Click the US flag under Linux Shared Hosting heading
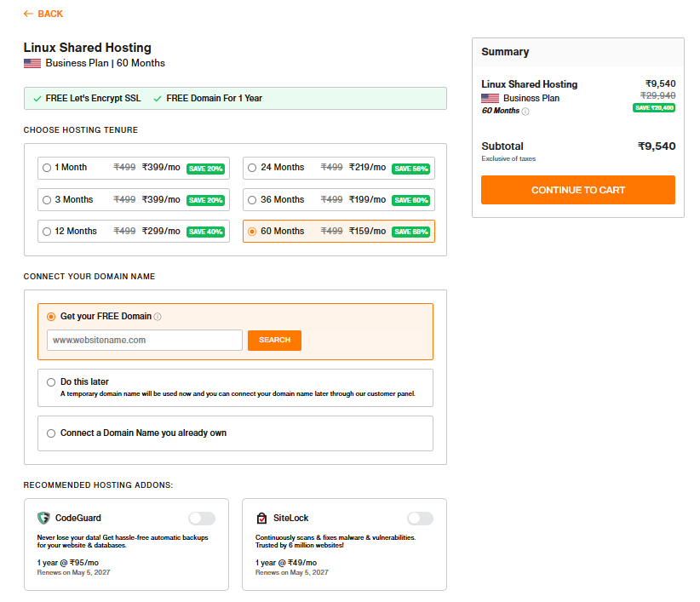700x602 pixels. click(32, 63)
